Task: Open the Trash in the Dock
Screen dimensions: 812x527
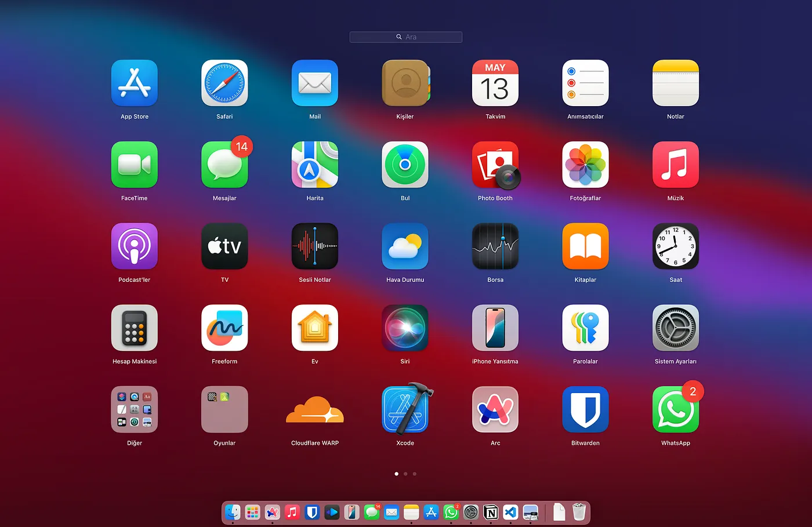Action: [579, 512]
